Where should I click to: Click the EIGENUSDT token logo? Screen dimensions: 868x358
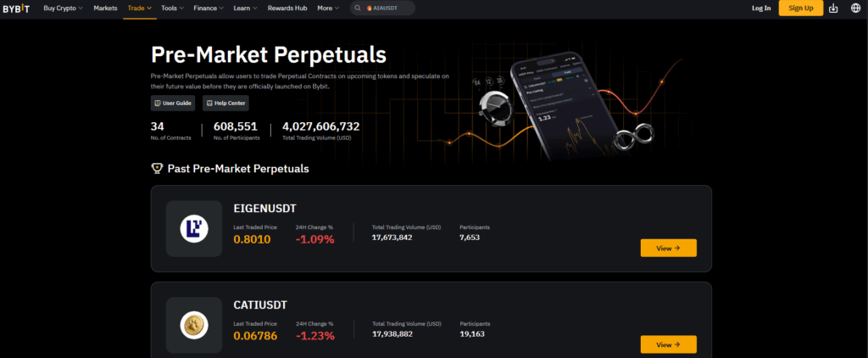click(194, 229)
